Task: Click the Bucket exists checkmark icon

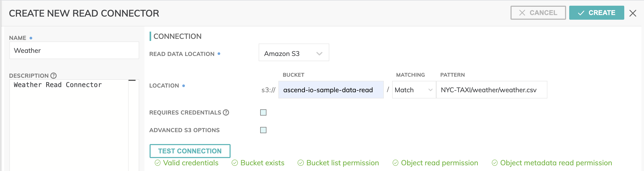Action: tap(235, 163)
